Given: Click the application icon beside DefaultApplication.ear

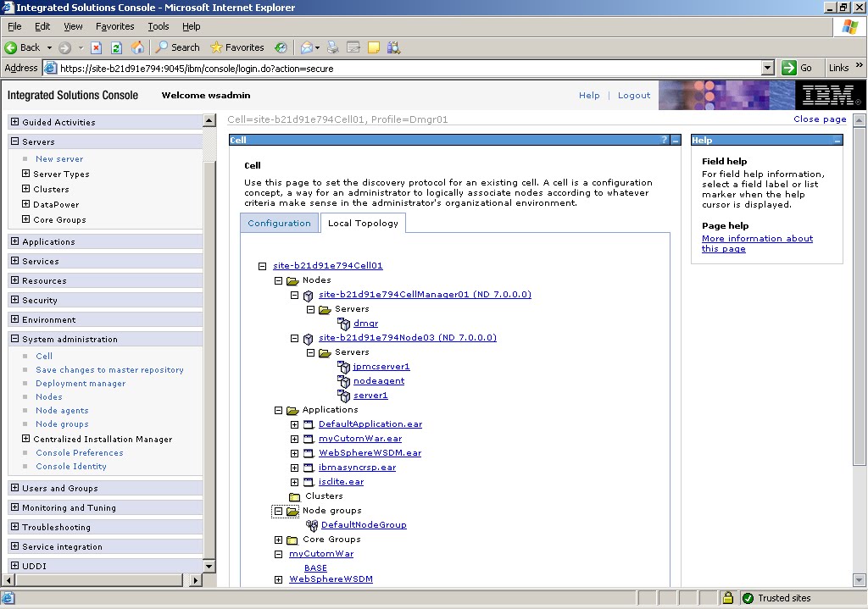Looking at the screenshot, I should tap(309, 424).
